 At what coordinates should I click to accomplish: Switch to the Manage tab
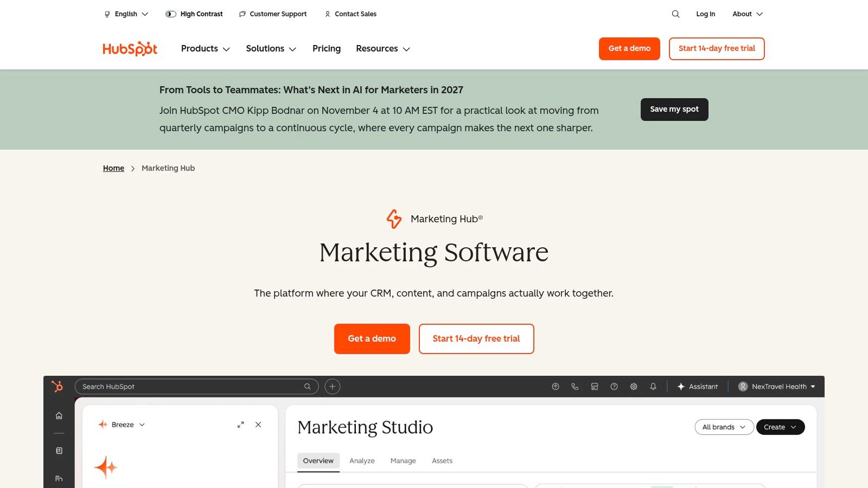[403, 461]
